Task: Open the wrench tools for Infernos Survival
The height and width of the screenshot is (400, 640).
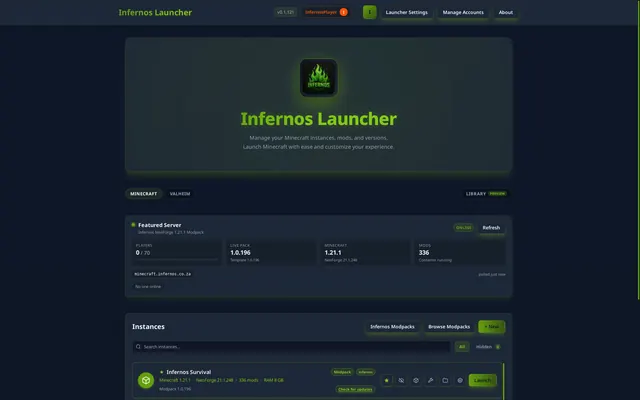Action: pos(431,380)
